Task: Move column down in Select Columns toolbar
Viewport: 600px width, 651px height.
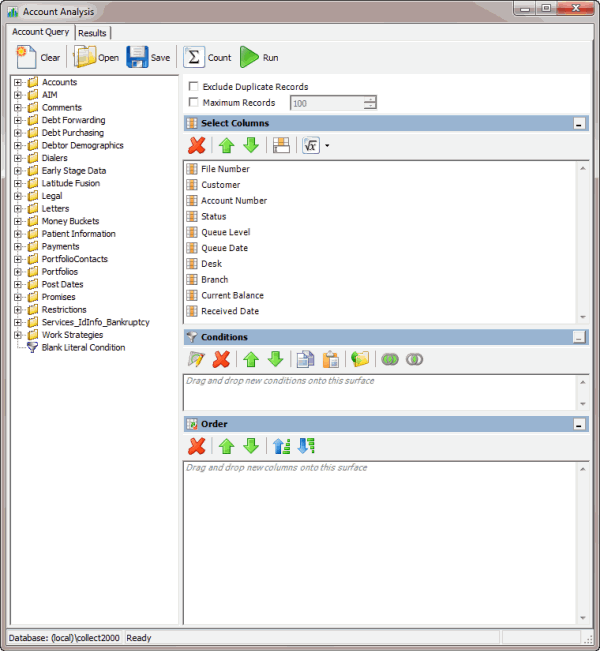Action: coord(251,146)
